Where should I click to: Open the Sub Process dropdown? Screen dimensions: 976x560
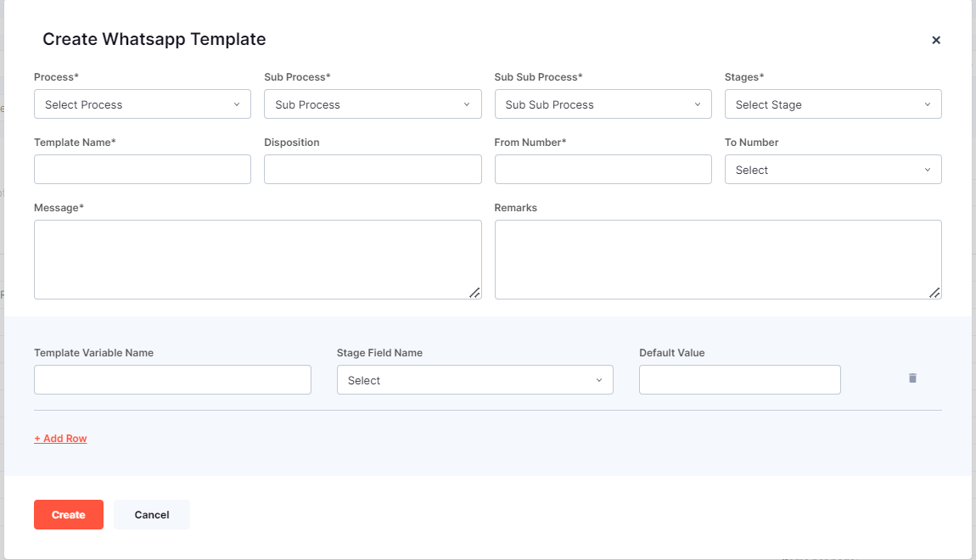[x=373, y=104]
